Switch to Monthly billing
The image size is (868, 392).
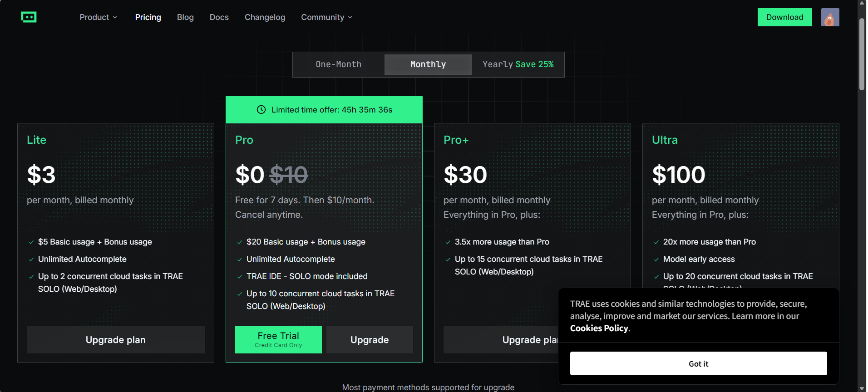[x=428, y=64]
